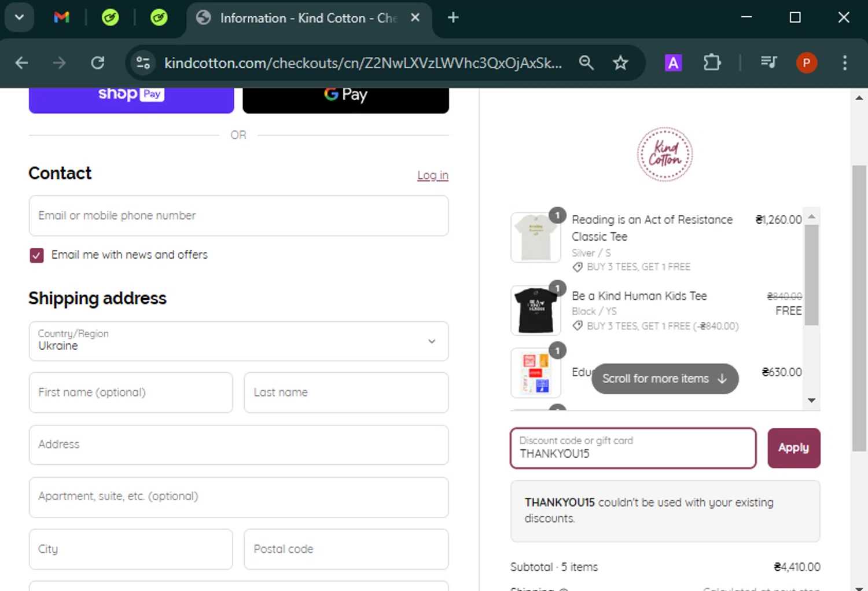This screenshot has width=868, height=591.
Task: Click the order items scrollbar thumb
Action: tap(812, 275)
